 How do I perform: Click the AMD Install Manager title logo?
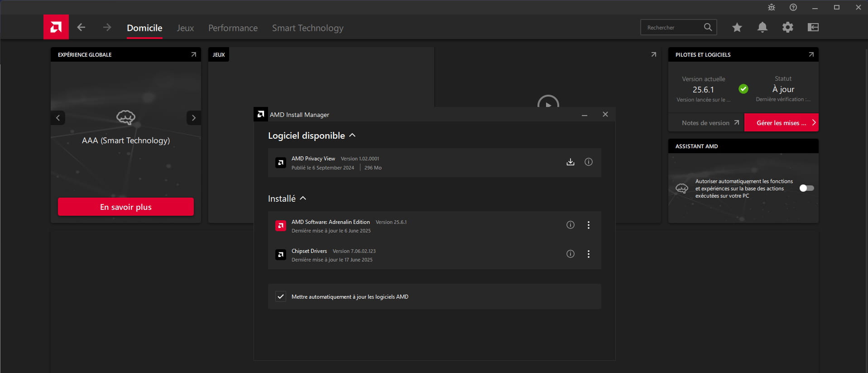pyautogui.click(x=261, y=114)
